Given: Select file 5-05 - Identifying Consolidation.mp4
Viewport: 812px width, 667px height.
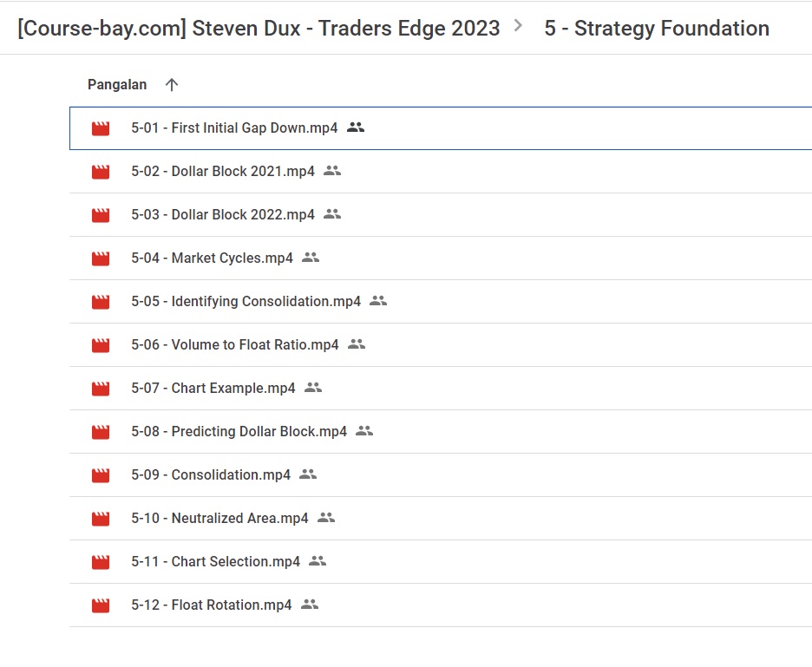Looking at the screenshot, I should (441, 302).
